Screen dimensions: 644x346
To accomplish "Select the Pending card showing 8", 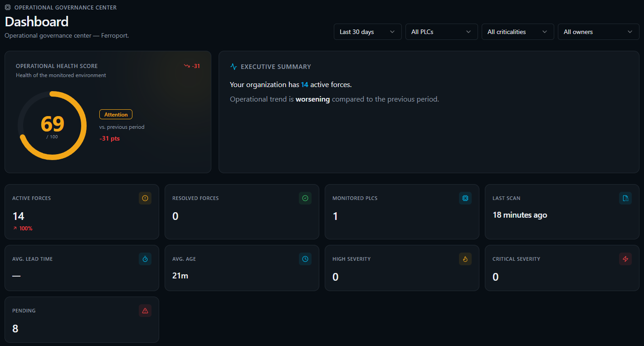I will [x=82, y=320].
